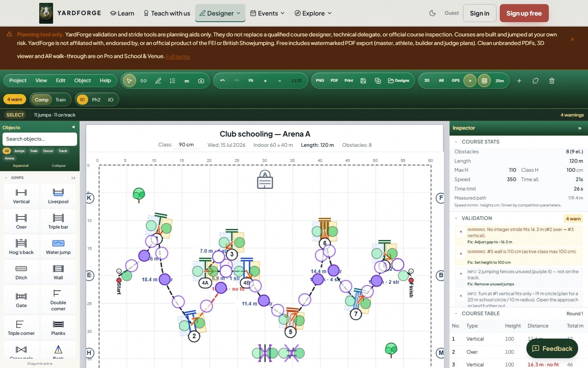Select the Ditch object
Viewport: 588px width, 368px height.
(21, 272)
